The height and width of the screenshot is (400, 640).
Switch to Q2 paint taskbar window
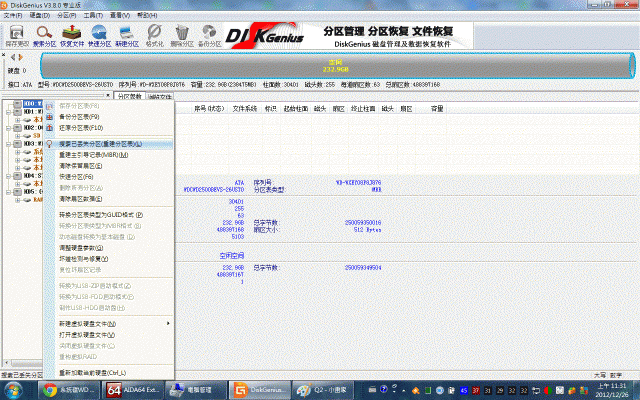(324, 390)
